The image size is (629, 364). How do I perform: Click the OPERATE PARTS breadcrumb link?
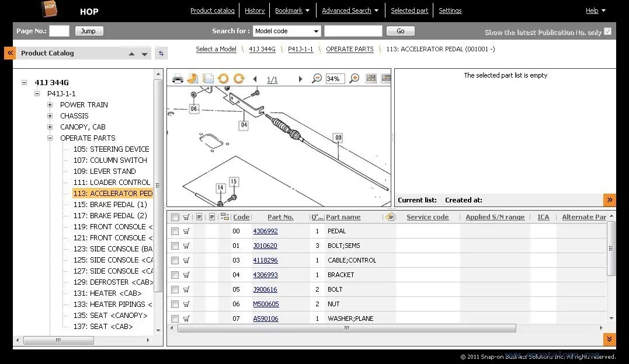pos(349,49)
